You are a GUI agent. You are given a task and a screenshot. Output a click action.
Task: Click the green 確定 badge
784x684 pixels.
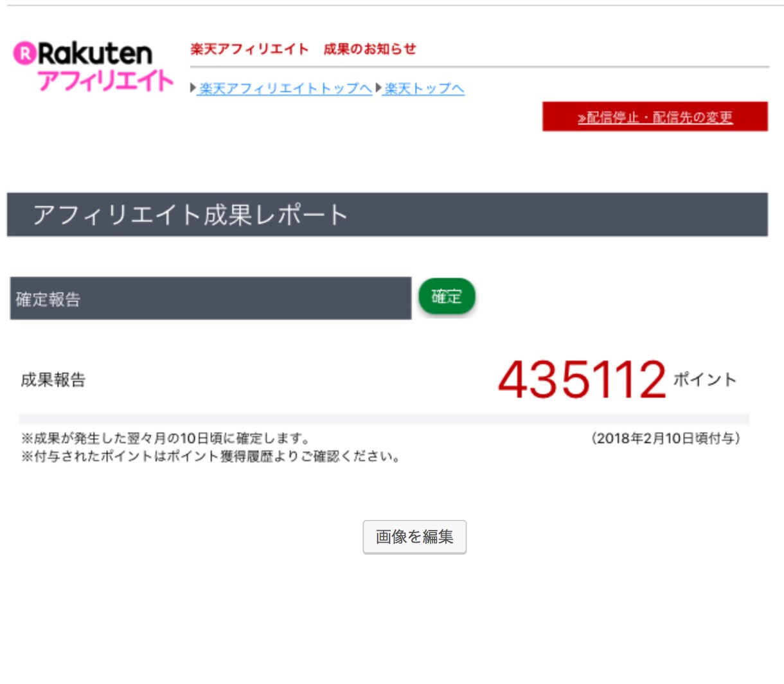pyautogui.click(x=447, y=297)
